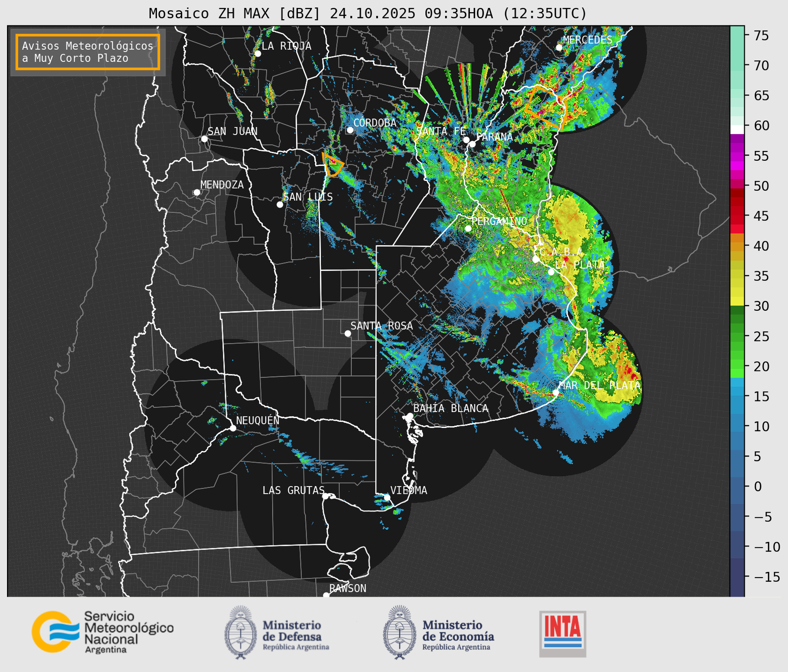
Task: Click the PERGAMINO map label
Action: click(499, 221)
